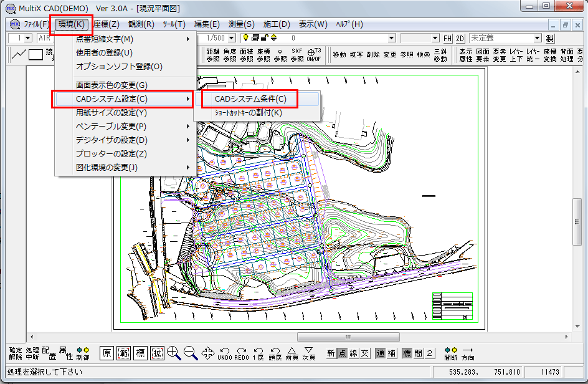
Task: Open the layer selector dropdown arrow
Action: click(391, 39)
